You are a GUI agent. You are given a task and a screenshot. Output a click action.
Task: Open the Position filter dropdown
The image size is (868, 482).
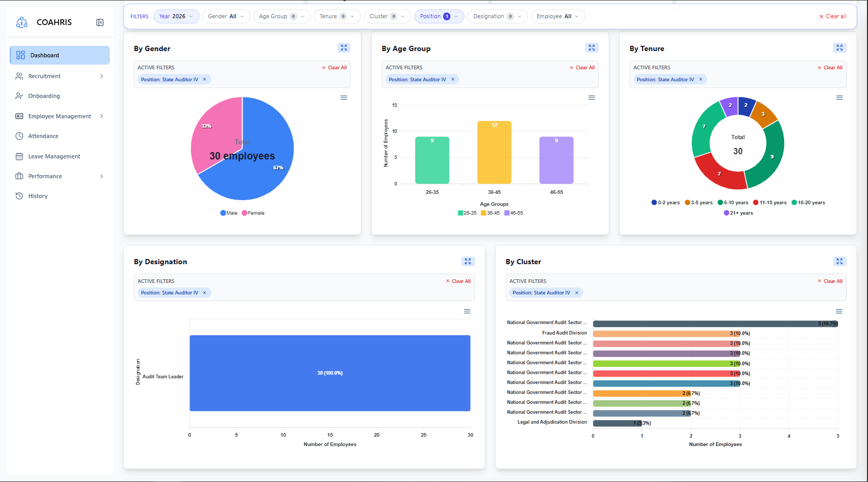439,17
